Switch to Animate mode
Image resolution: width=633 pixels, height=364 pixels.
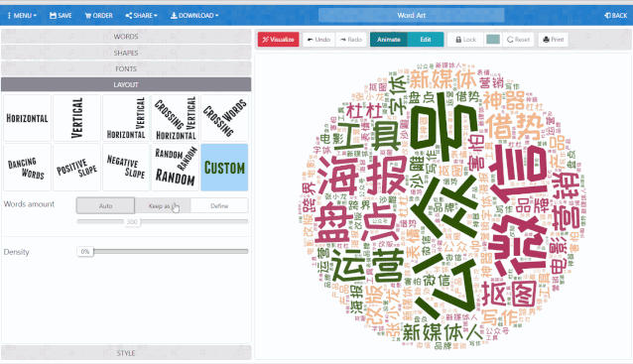[388, 40]
